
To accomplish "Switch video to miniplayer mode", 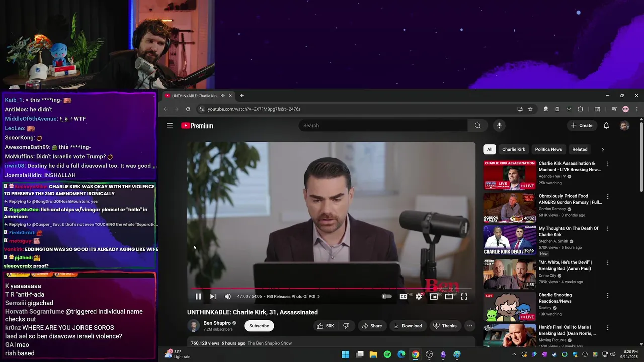I will (x=434, y=297).
